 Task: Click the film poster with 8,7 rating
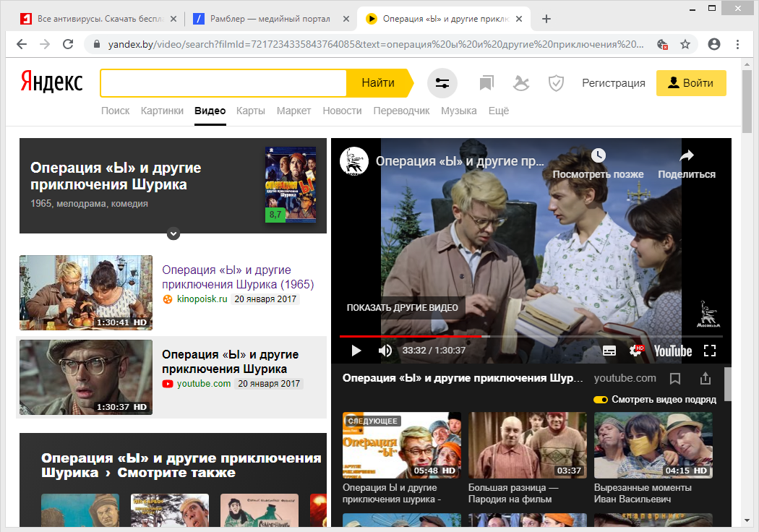(x=291, y=185)
